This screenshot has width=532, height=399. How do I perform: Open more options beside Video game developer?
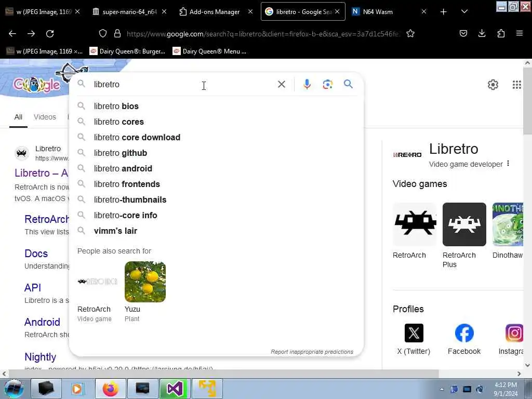[508, 164]
